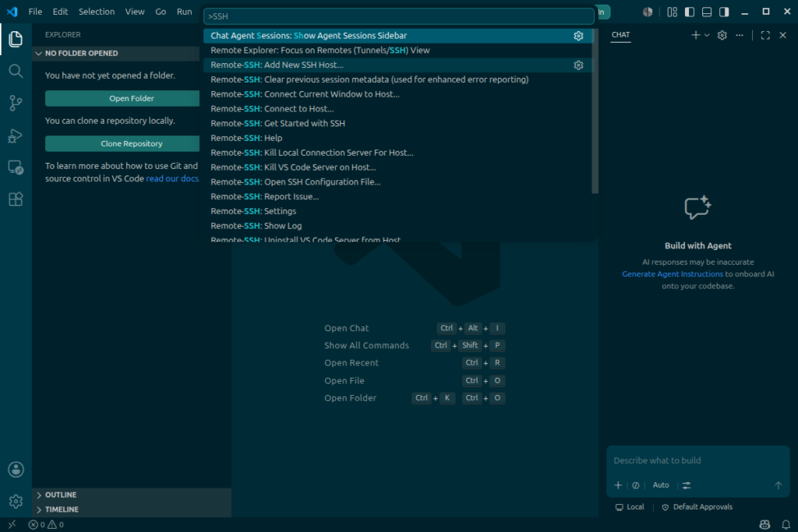Open the Accounts menu icon
Viewport: 798px width, 532px height.
click(x=16, y=470)
